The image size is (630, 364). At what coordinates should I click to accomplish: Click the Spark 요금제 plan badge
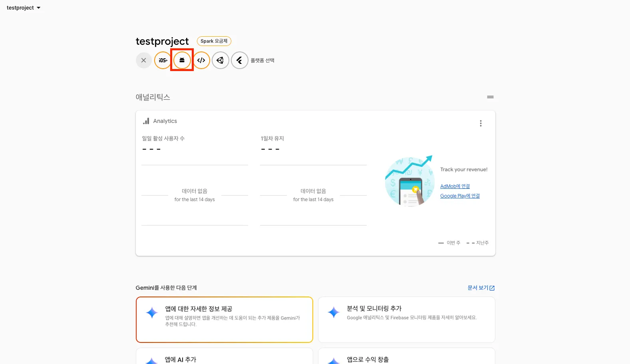tap(214, 41)
